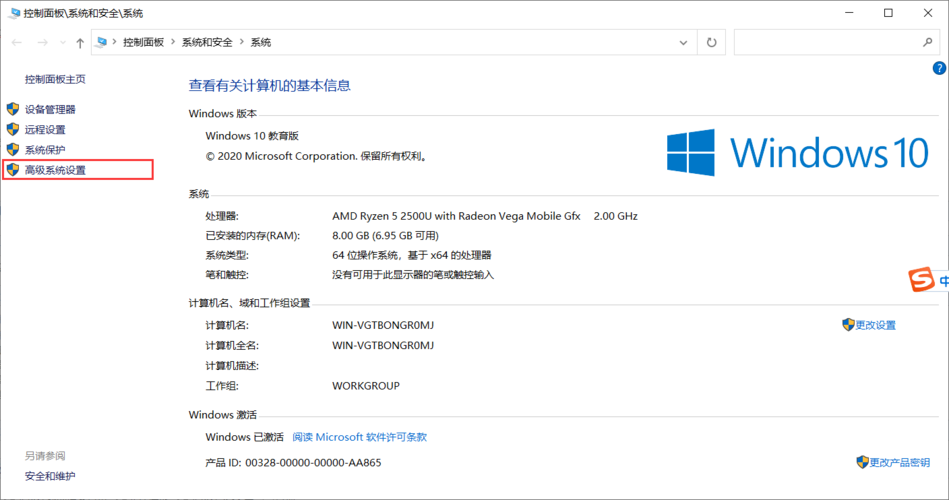This screenshot has height=500, width=949.
Task: Go to 控制面板主页
Action: [55, 79]
